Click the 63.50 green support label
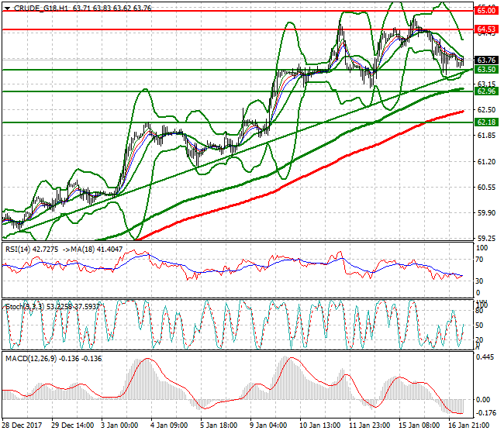 coord(486,70)
